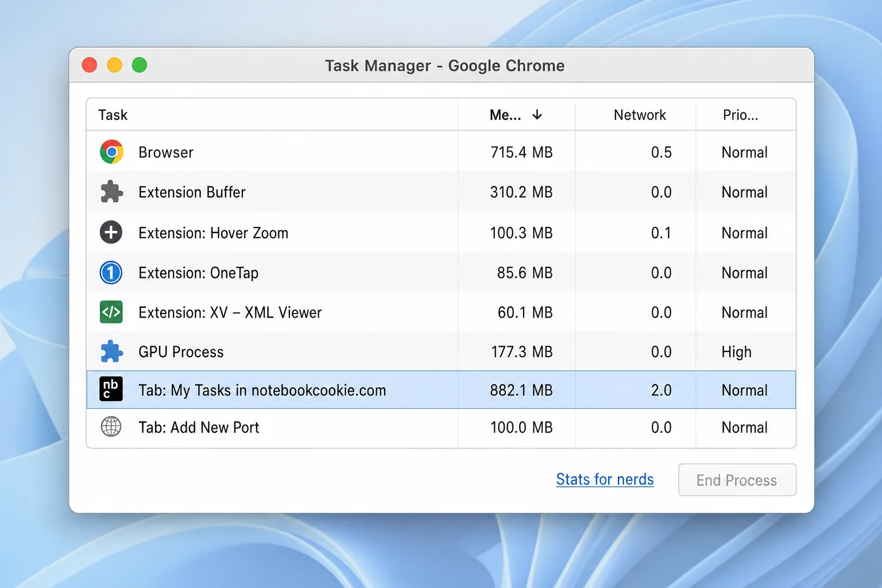
Task: Click the 715.4 MB memory value
Action: point(521,152)
